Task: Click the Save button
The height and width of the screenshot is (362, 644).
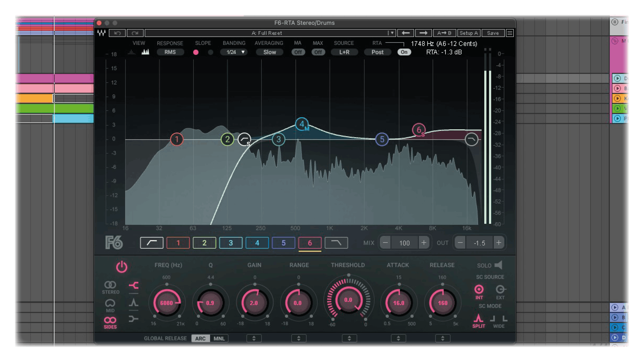Action: (493, 33)
